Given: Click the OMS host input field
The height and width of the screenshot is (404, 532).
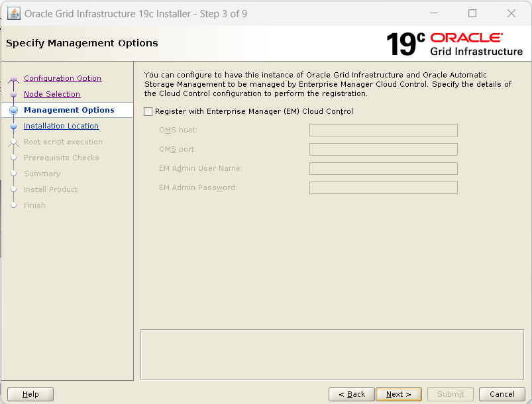Looking at the screenshot, I should click(384, 130).
